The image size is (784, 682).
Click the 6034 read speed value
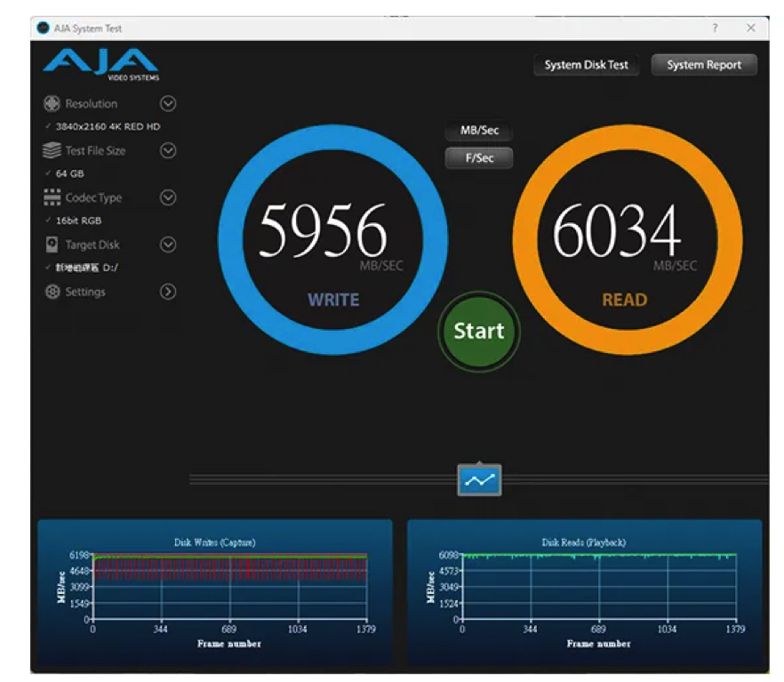[617, 230]
